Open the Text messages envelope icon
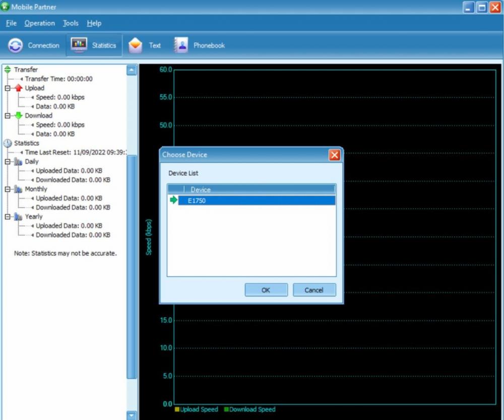Screen dimensions: 504x420 tap(135, 45)
